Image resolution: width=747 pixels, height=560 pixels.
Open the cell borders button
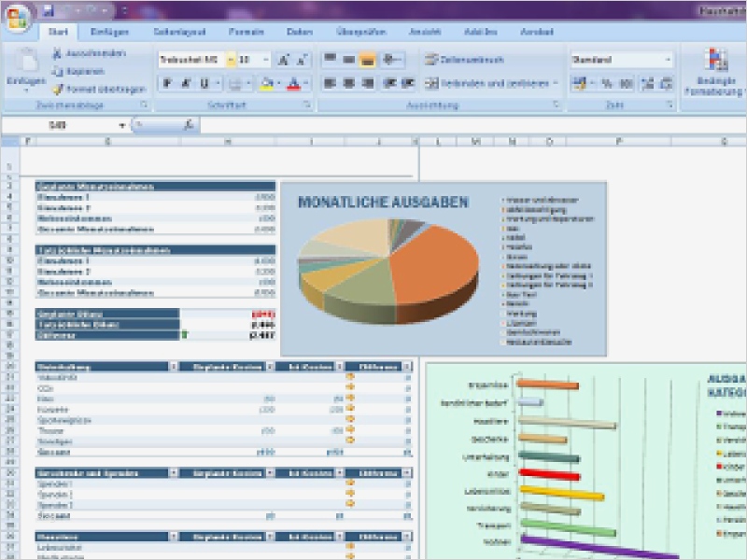tap(235, 84)
